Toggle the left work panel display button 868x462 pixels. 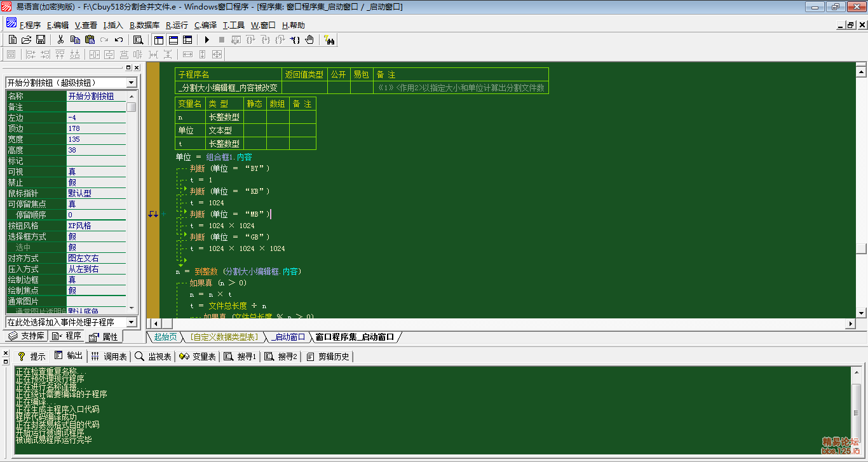click(159, 40)
